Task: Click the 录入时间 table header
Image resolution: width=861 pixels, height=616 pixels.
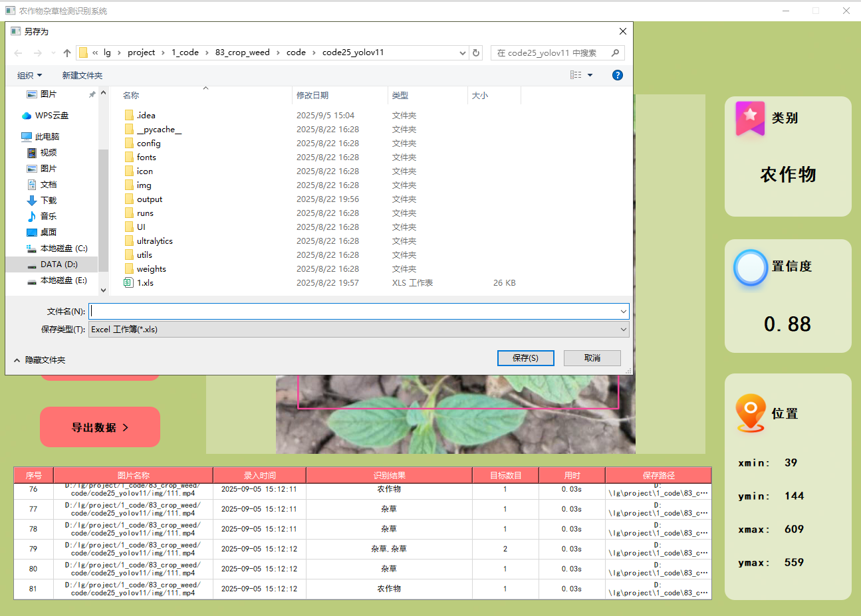Action: (x=259, y=475)
